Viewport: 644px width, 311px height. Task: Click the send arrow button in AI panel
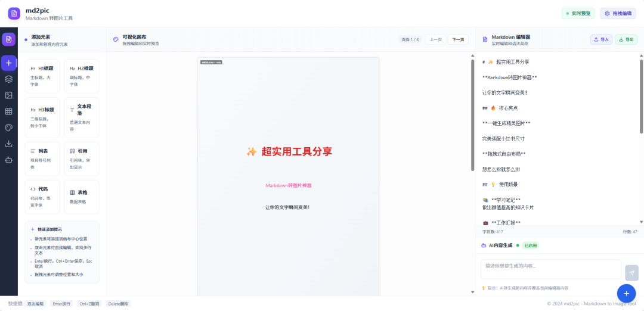tap(631, 273)
